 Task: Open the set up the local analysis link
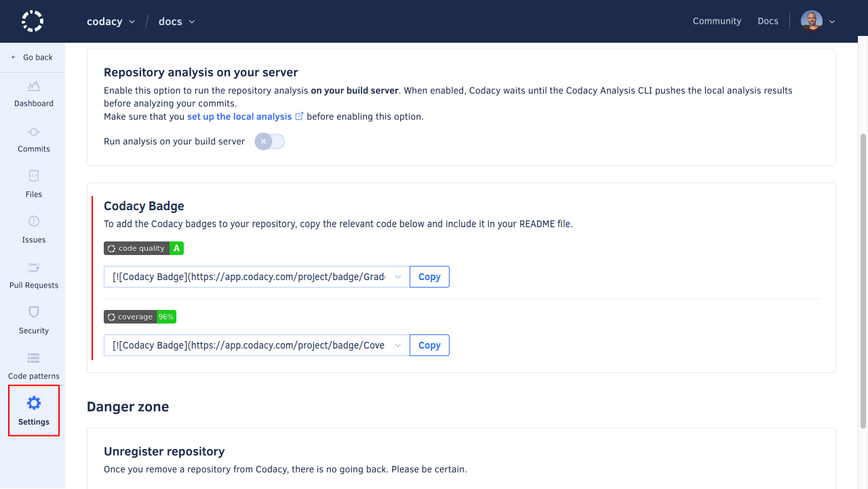coord(239,117)
